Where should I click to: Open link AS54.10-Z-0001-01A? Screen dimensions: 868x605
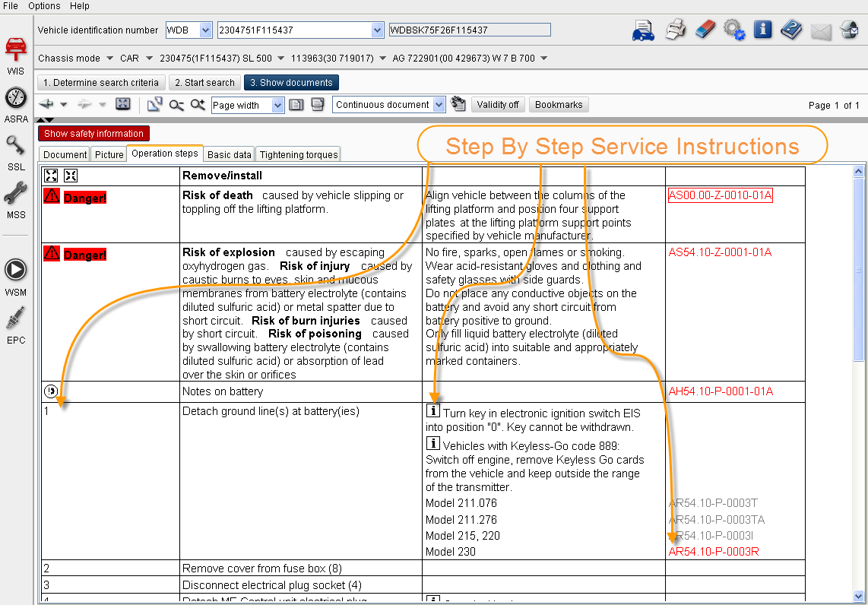tap(720, 252)
